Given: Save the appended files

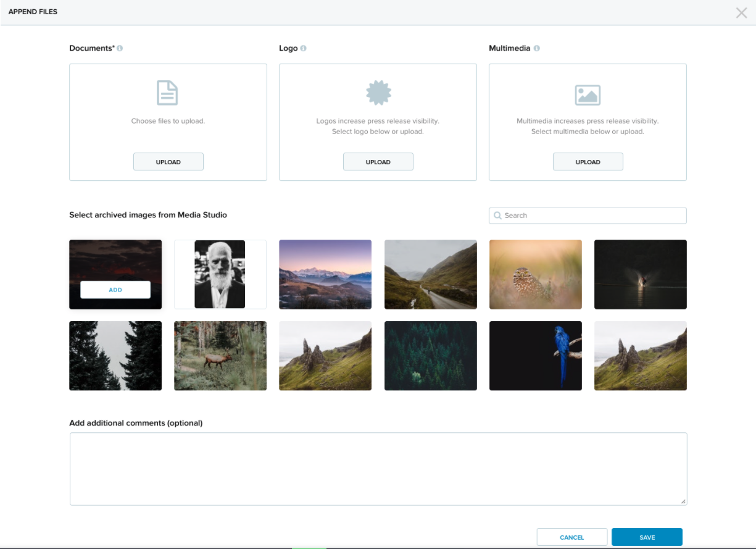Looking at the screenshot, I should click(647, 537).
